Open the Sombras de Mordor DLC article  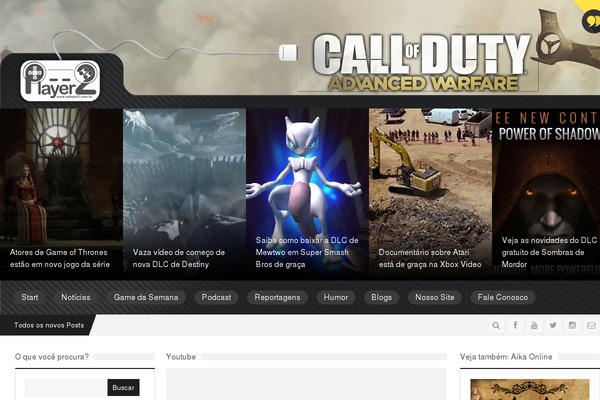tap(546, 194)
